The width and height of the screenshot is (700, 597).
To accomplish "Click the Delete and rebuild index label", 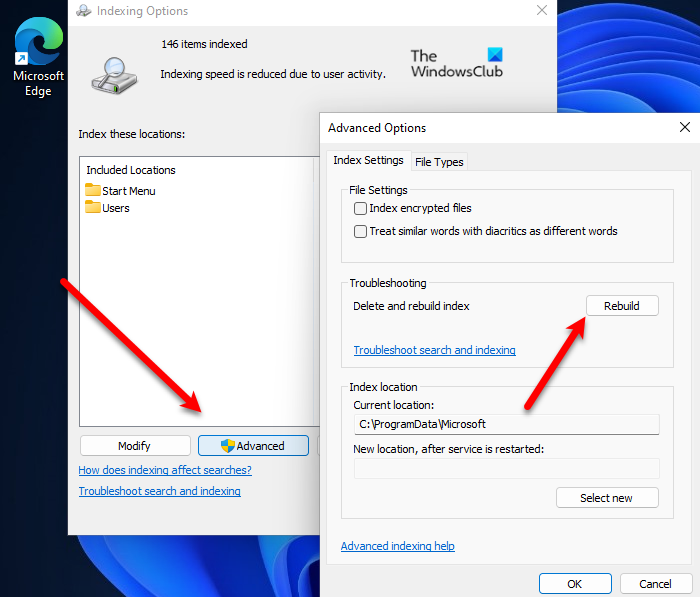I will click(411, 306).
